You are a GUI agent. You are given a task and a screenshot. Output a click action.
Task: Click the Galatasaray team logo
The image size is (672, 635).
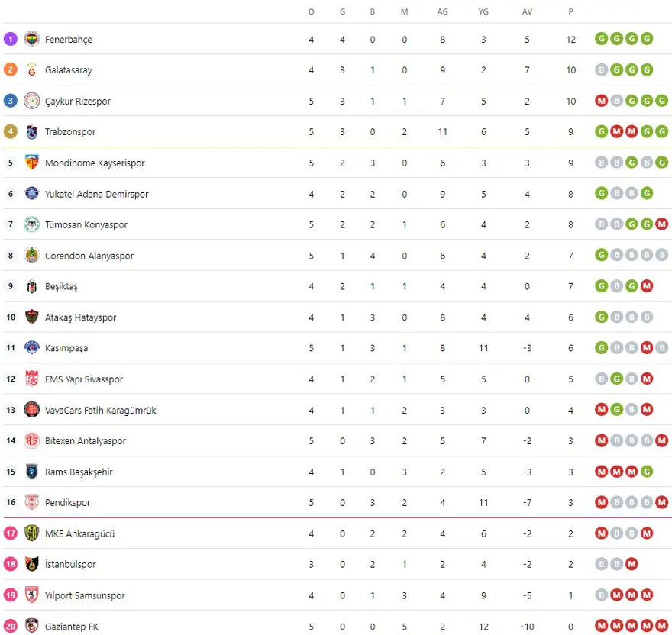pos(31,69)
